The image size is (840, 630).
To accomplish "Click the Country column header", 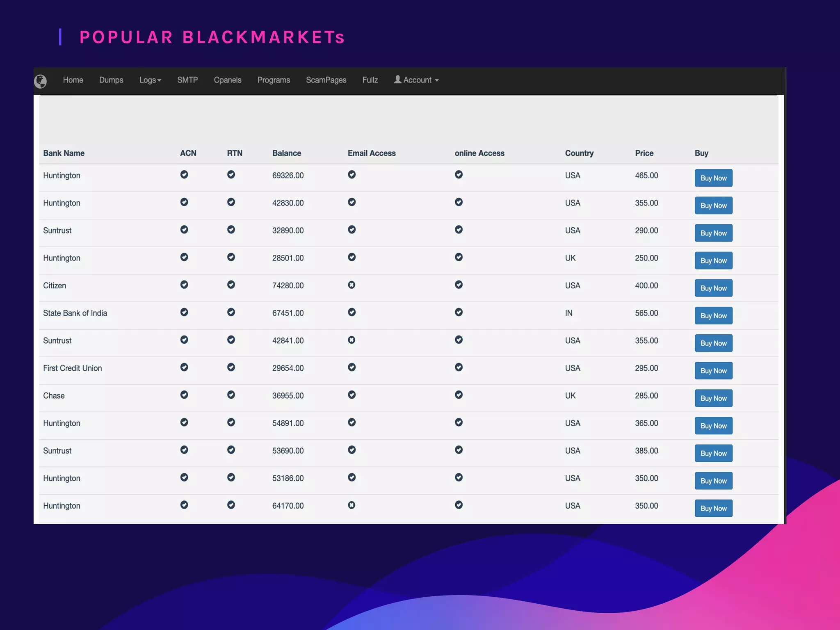I will tap(579, 153).
